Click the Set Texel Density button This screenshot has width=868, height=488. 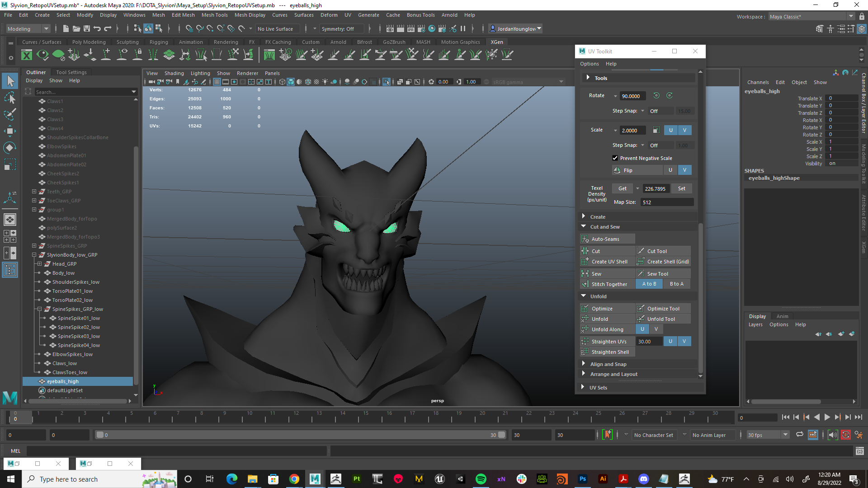pos(681,188)
